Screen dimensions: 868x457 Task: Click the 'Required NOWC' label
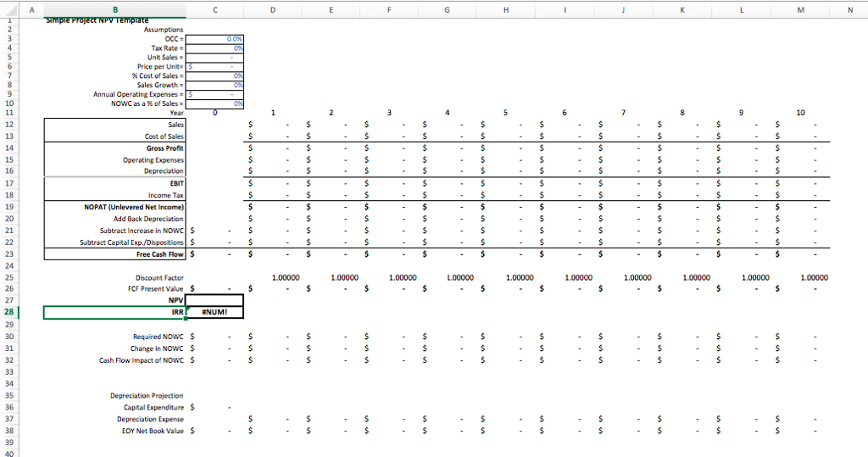(158, 337)
